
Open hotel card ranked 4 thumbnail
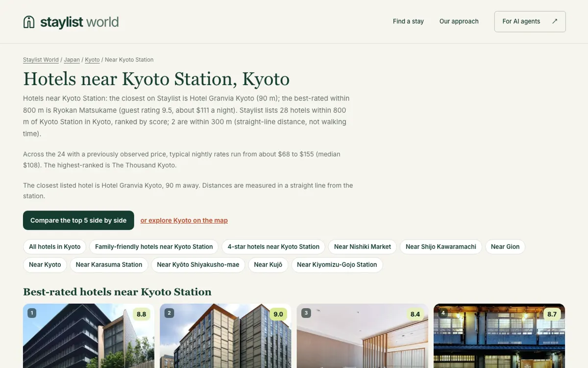point(499,336)
